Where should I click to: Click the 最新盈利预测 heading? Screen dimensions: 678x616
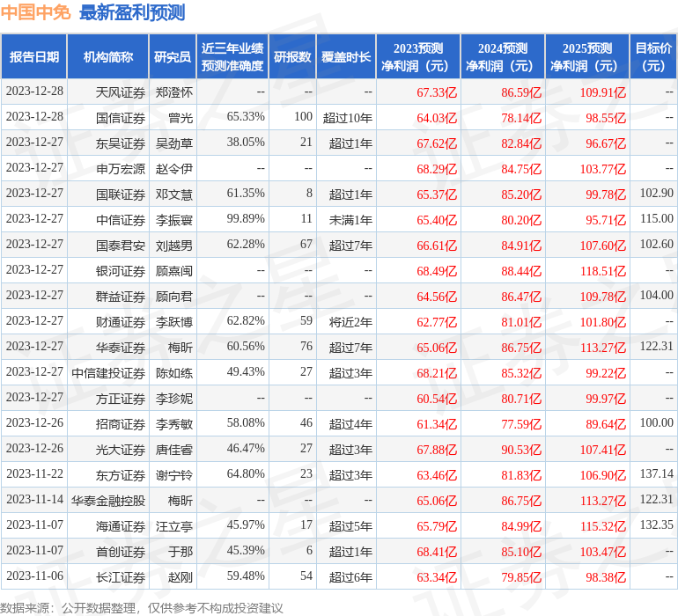tap(132, 12)
